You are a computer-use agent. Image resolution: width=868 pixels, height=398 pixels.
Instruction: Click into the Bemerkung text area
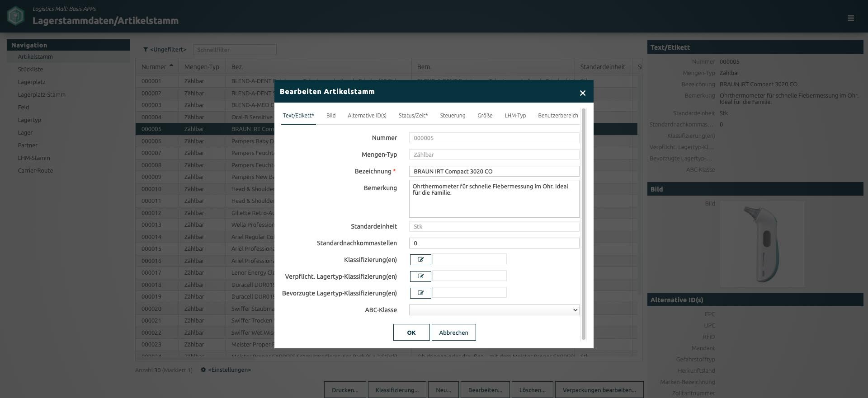[494, 199]
